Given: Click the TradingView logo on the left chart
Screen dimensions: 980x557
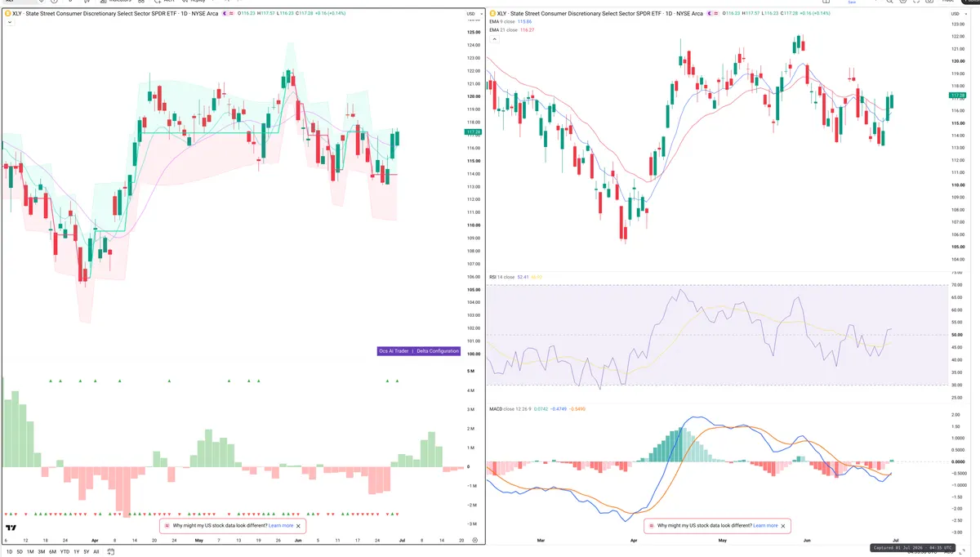Looking at the screenshot, I should click(11, 528).
